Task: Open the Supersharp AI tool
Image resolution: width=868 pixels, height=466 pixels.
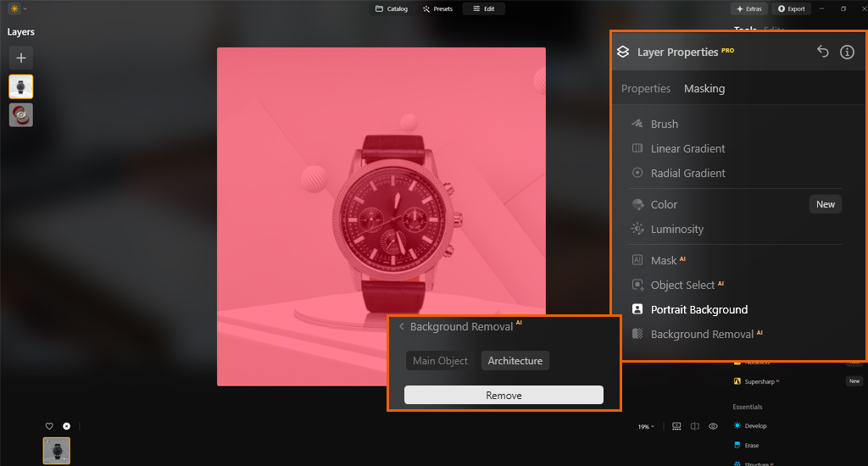Action: pyautogui.click(x=756, y=381)
